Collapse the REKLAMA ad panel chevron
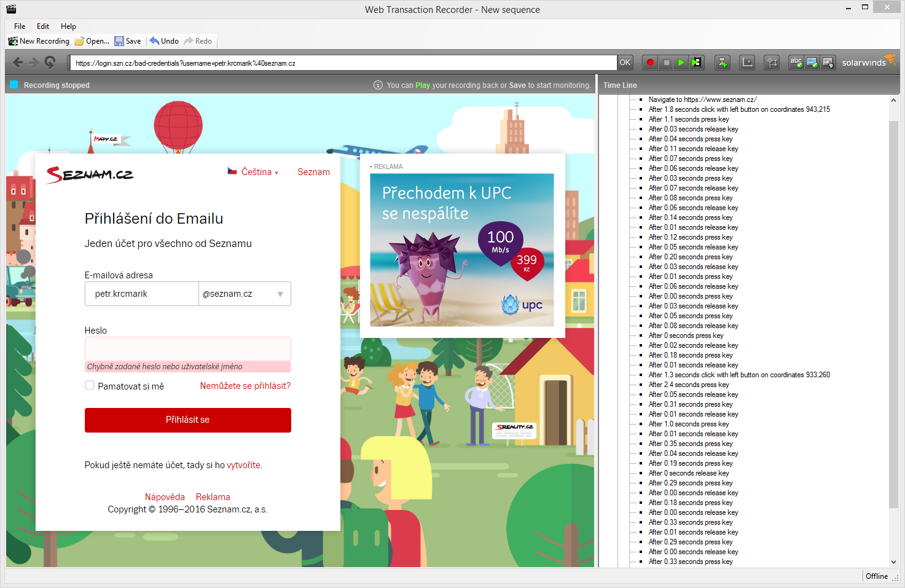This screenshot has width=905, height=588. (371, 166)
